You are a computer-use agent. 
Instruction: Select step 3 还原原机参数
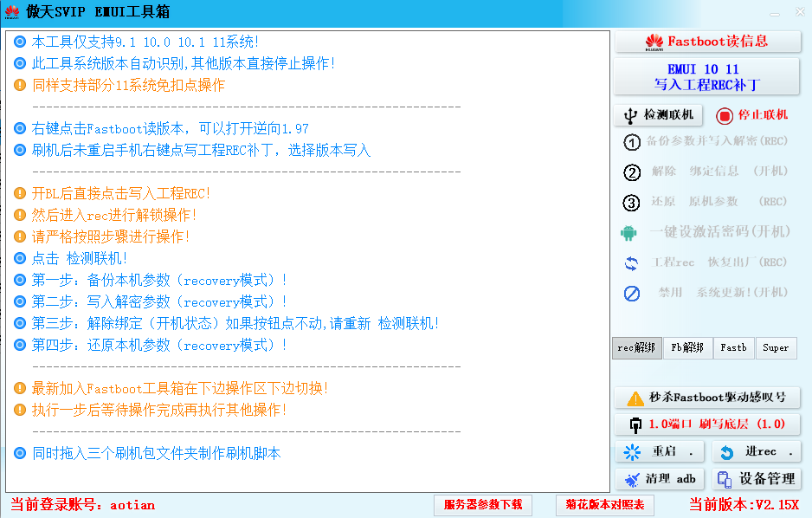point(706,202)
